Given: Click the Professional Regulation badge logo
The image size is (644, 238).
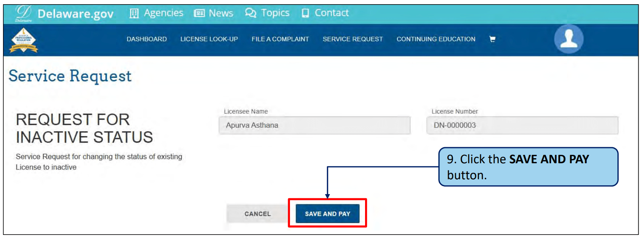Looking at the screenshot, I should (x=24, y=40).
